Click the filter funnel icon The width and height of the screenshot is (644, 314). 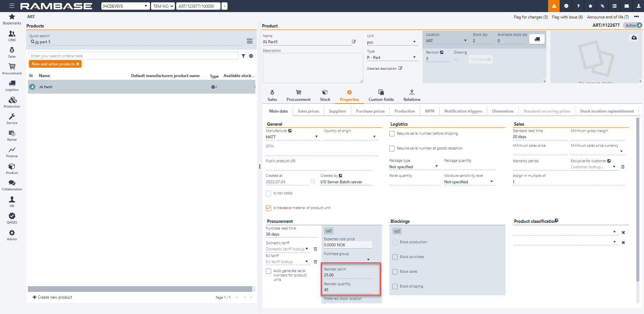(243, 56)
